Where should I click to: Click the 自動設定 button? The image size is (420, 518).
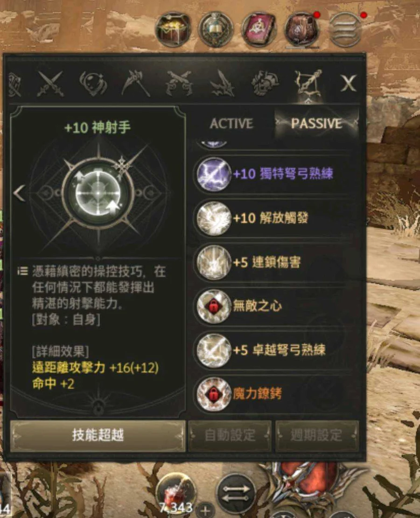tap(230, 435)
